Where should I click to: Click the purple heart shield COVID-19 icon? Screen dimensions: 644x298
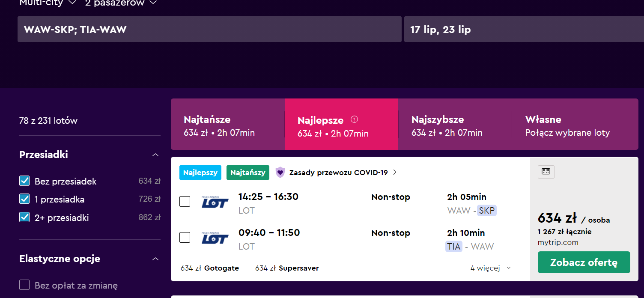(x=280, y=173)
